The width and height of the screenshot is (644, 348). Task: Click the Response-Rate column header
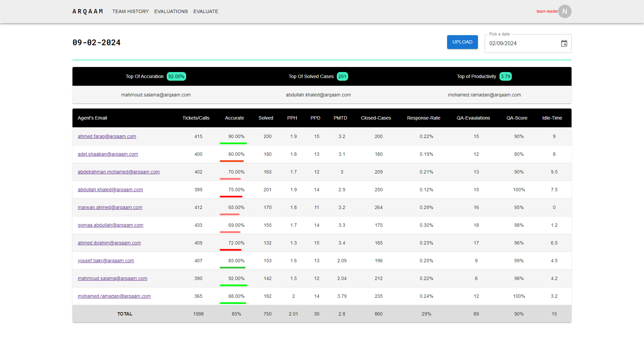click(424, 118)
